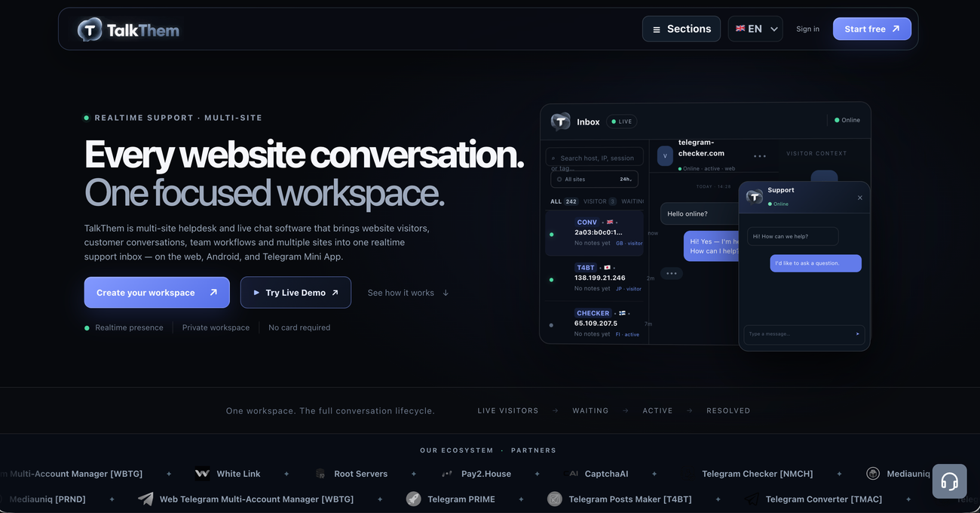
Task: Open the Telegram PRIME partner
Action: point(461,499)
